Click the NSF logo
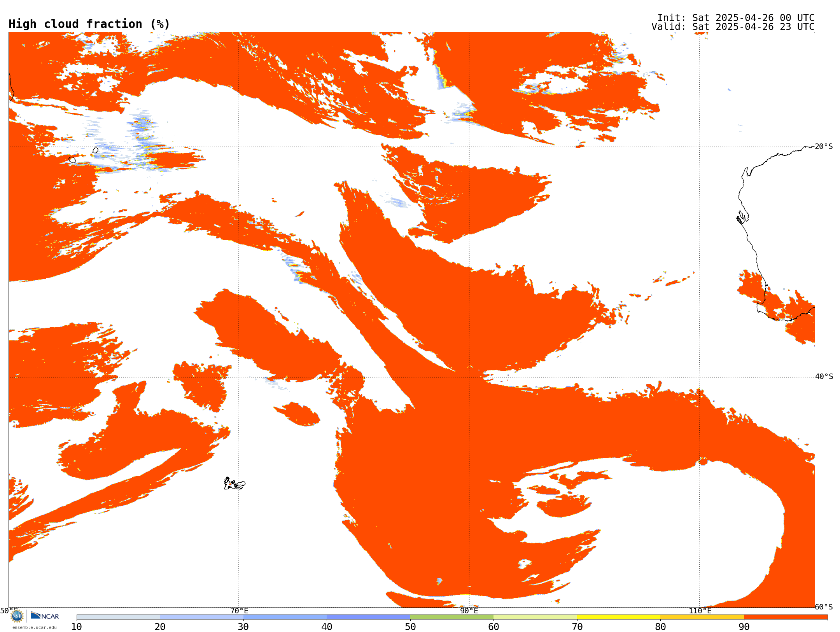Viewport: 840px width, 632px height. point(17,616)
